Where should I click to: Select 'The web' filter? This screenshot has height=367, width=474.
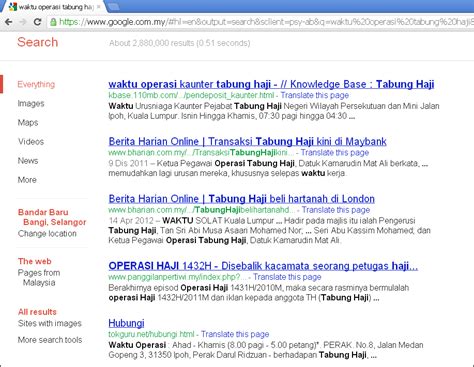pyautogui.click(x=35, y=261)
